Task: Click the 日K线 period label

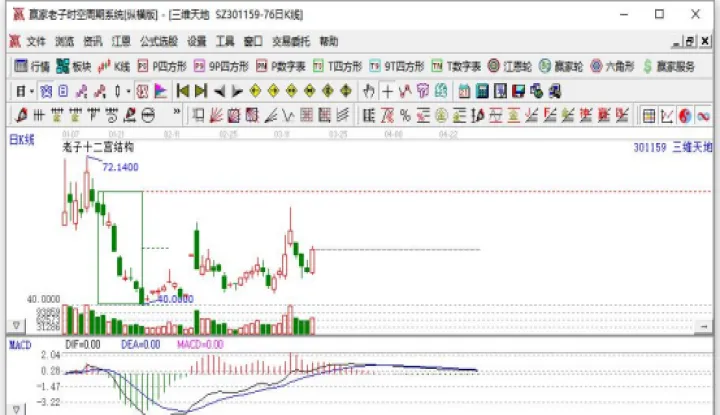Action: 22,140
